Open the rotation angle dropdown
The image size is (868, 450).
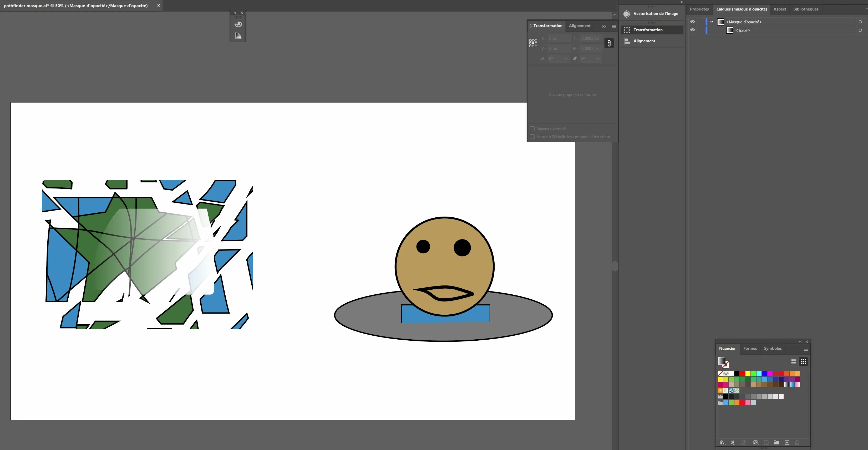(x=566, y=59)
